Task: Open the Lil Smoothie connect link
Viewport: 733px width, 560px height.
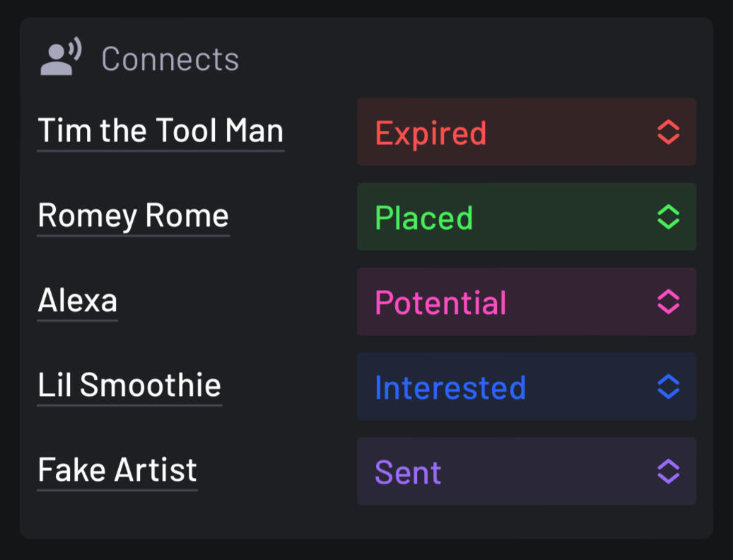Action: pos(129,385)
